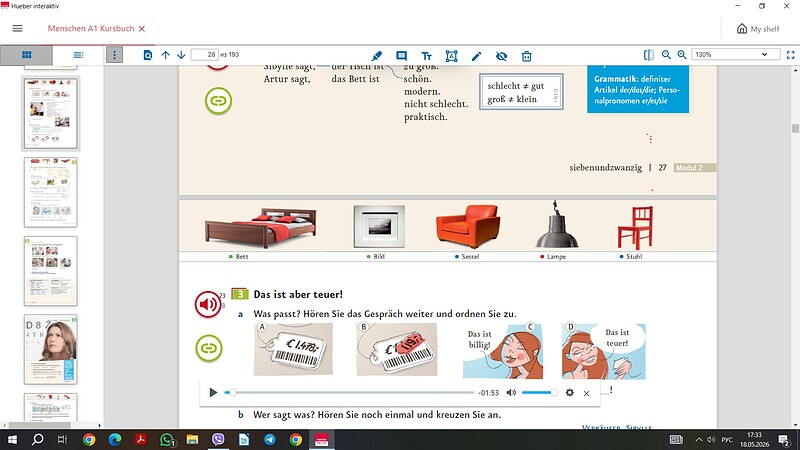This screenshot has width=800, height=450.
Task: Open Windows taskbar search
Action: click(37, 439)
